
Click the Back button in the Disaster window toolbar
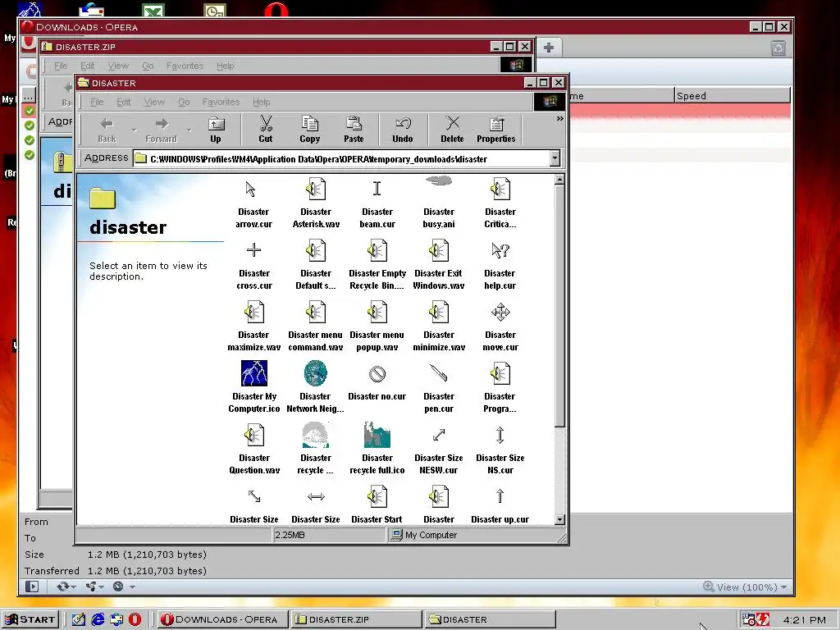pos(107,130)
